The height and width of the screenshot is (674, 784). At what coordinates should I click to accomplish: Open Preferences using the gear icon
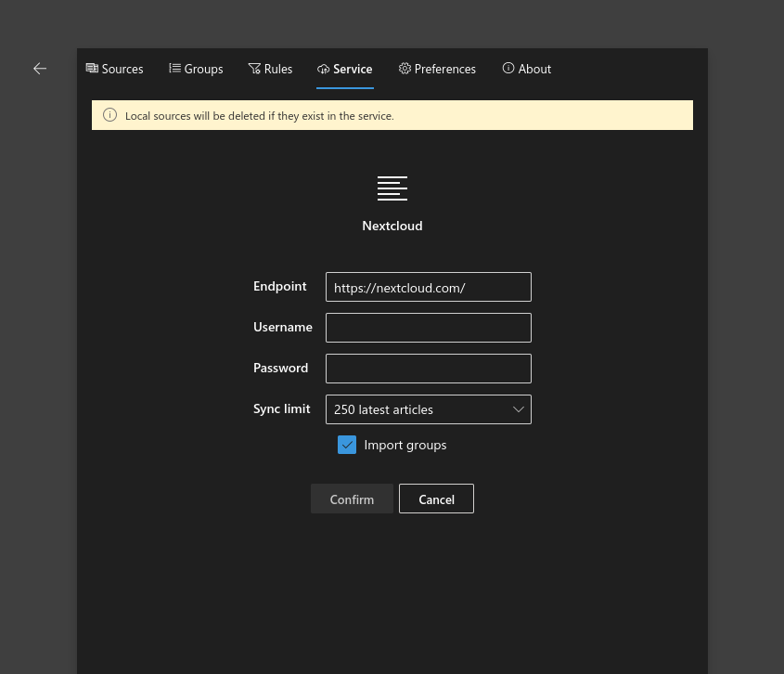click(x=405, y=68)
